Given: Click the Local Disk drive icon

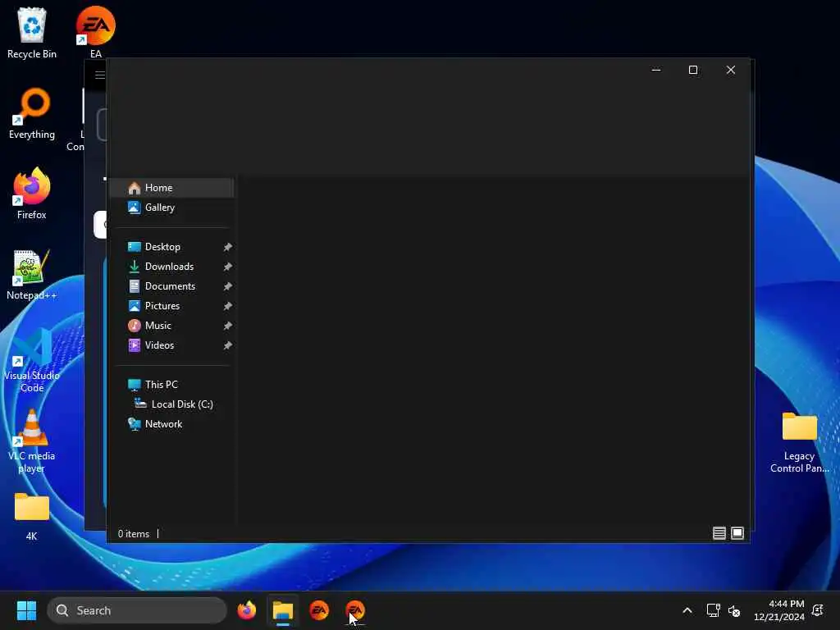Looking at the screenshot, I should 141,404.
